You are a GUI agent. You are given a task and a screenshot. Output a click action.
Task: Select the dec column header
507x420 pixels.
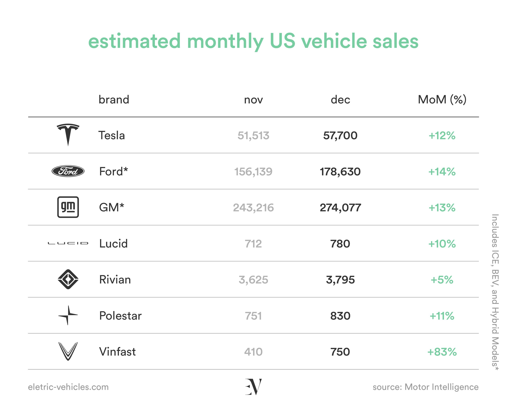click(x=340, y=99)
